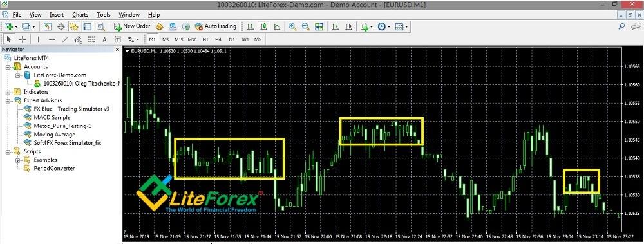
Task: Zoom out on the chart
Action: pos(305,26)
